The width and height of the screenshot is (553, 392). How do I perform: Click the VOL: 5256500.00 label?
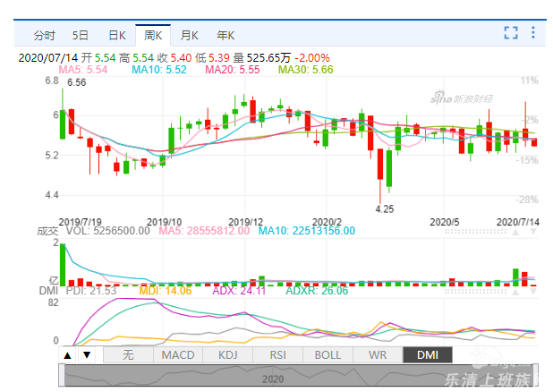coord(108,231)
